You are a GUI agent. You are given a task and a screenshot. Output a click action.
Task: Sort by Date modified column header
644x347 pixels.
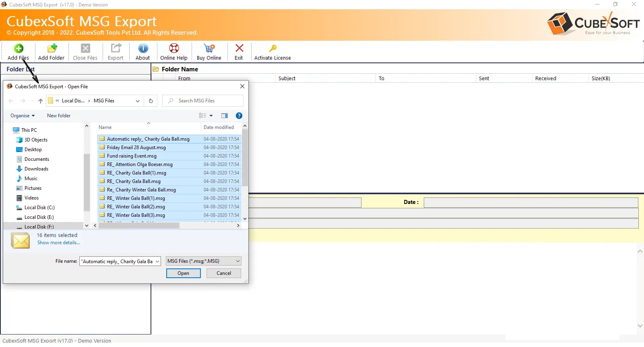[x=219, y=127]
